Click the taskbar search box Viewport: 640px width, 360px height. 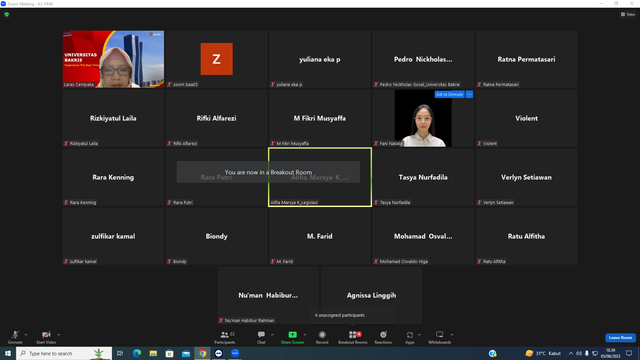64,353
